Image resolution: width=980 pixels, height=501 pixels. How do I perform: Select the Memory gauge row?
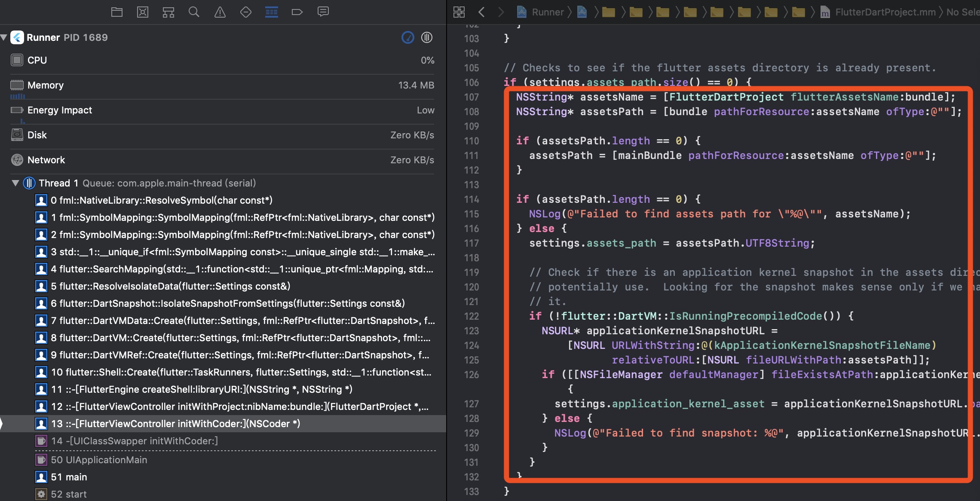tap(46, 85)
